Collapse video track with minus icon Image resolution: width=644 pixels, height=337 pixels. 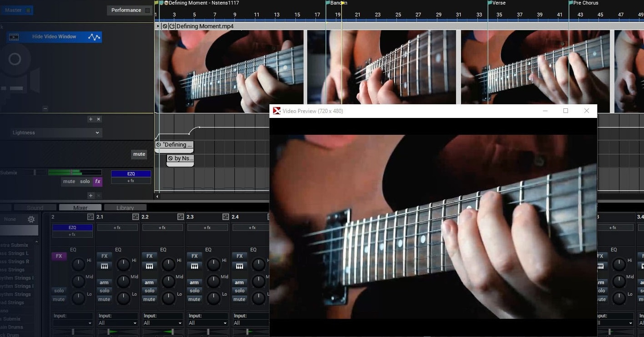[45, 108]
